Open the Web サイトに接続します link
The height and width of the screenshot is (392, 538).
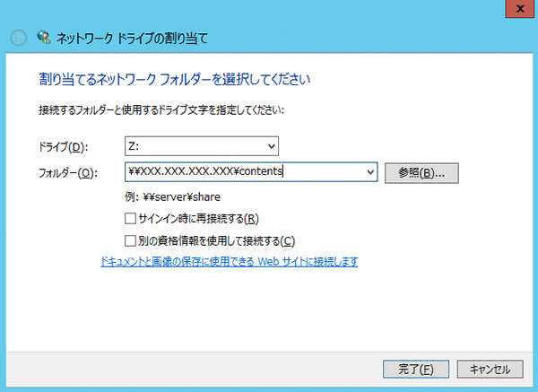point(230,262)
